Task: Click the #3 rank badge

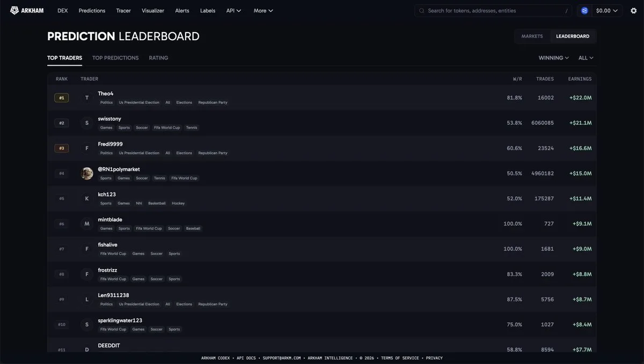Action: tap(62, 148)
